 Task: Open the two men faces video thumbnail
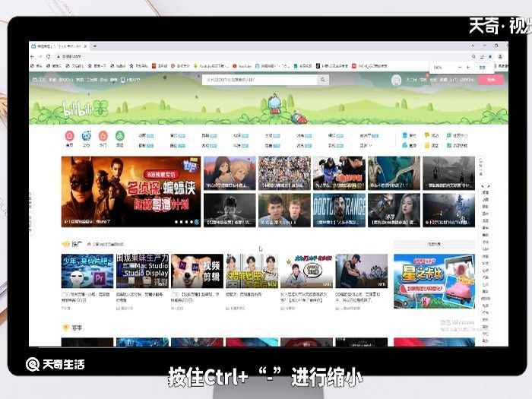point(284,211)
